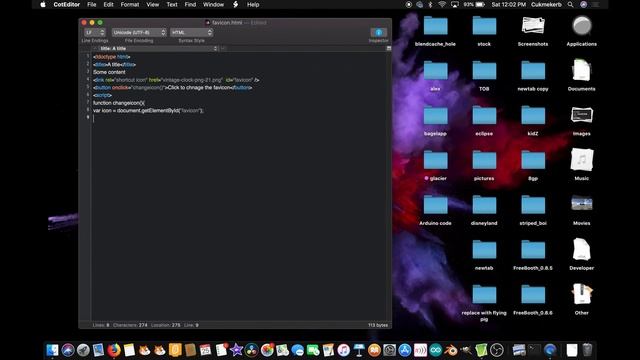Open the Find menu
Image resolution: width=640 pixels, height=360 pixels.
click(190, 4)
